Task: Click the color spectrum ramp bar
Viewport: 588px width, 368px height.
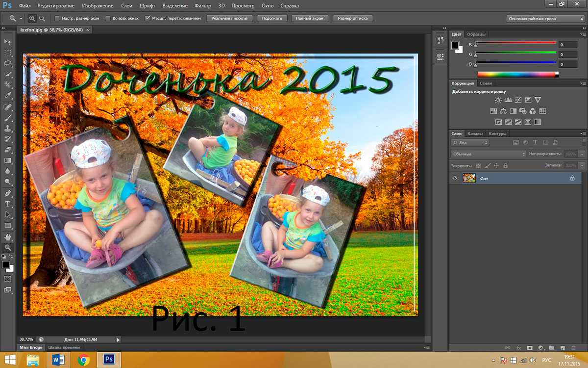Action: [517, 75]
